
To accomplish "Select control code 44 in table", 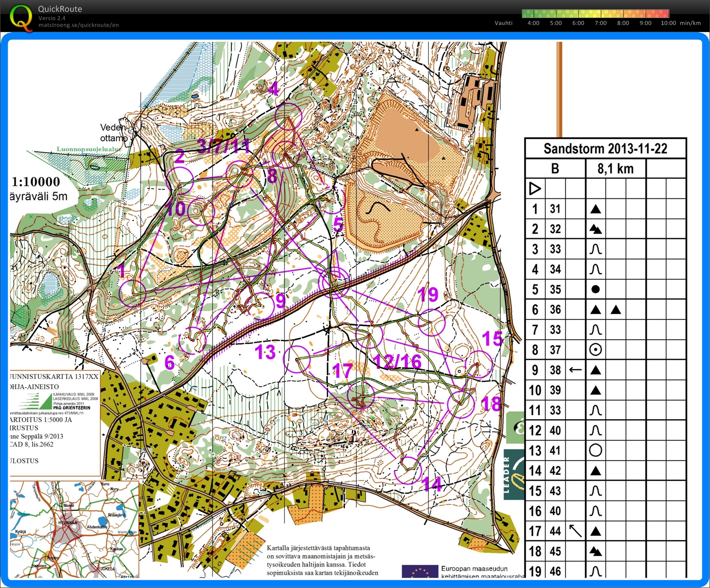I will 555,531.
